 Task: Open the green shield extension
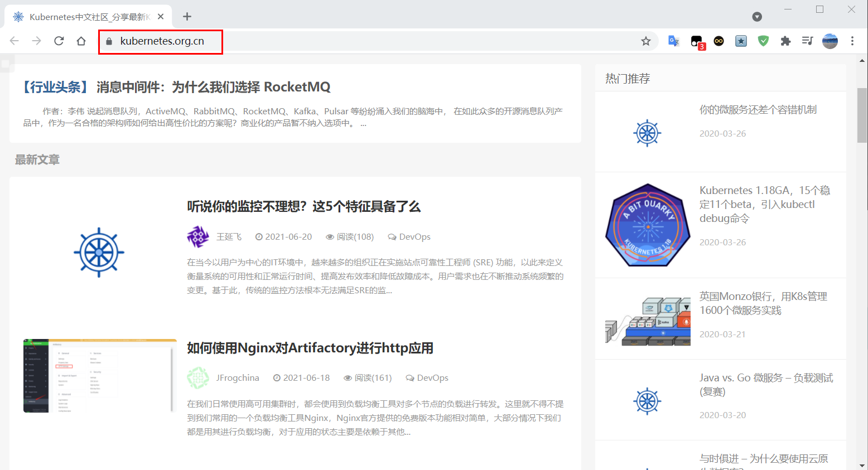764,41
